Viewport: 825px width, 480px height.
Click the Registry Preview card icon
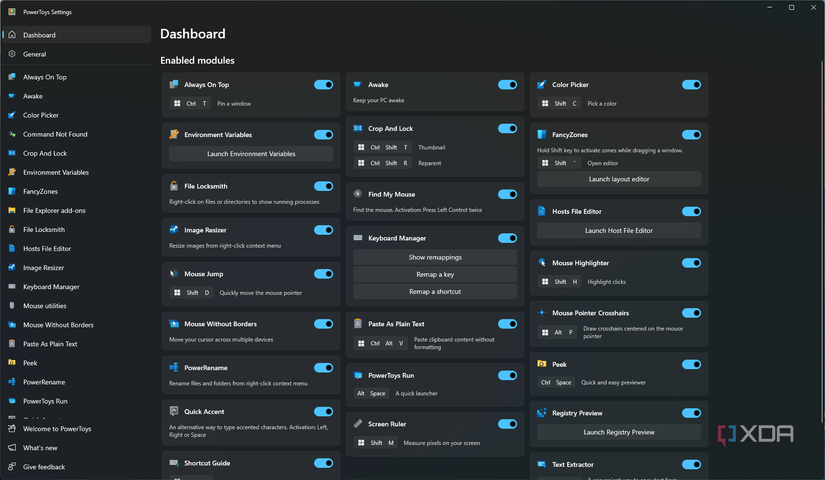[541, 413]
